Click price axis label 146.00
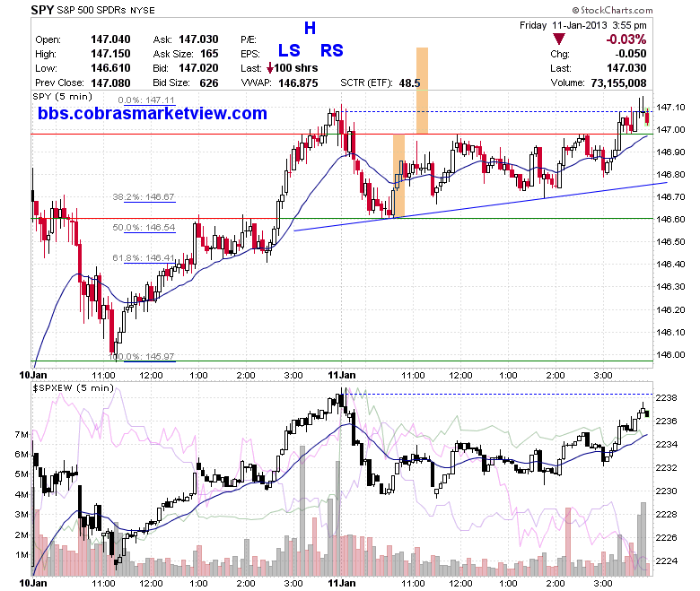This screenshot has height=591, width=700. [670, 354]
